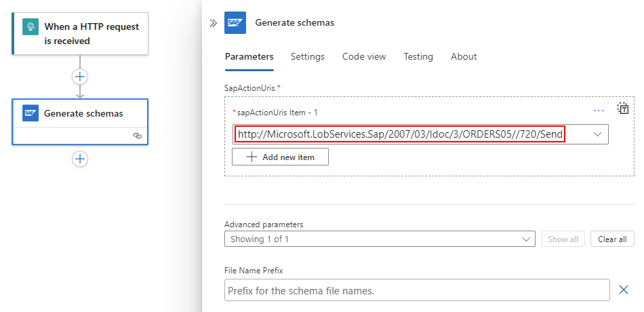Add a step below Generate schemas
Viewport: 644px width, 312px height.
(x=80, y=159)
